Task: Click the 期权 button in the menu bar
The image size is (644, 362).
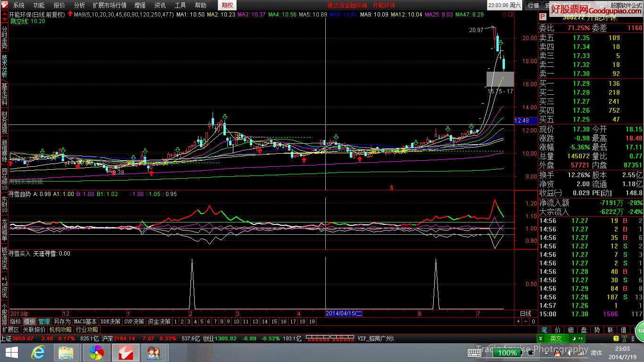Action: [227, 5]
